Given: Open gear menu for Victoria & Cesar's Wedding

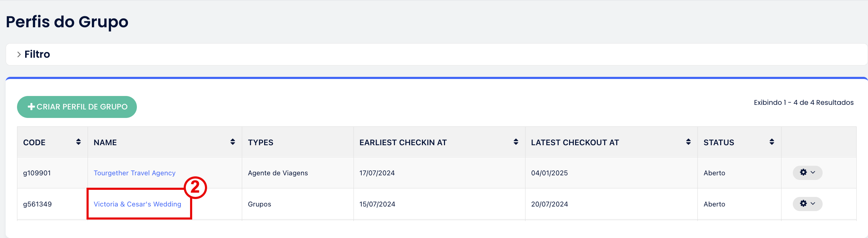Looking at the screenshot, I should (807, 204).
